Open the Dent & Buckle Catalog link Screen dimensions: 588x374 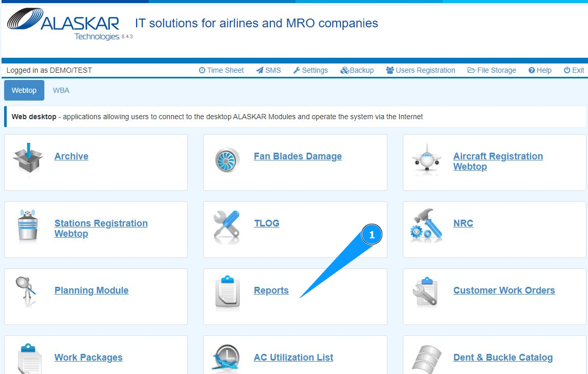pos(503,357)
